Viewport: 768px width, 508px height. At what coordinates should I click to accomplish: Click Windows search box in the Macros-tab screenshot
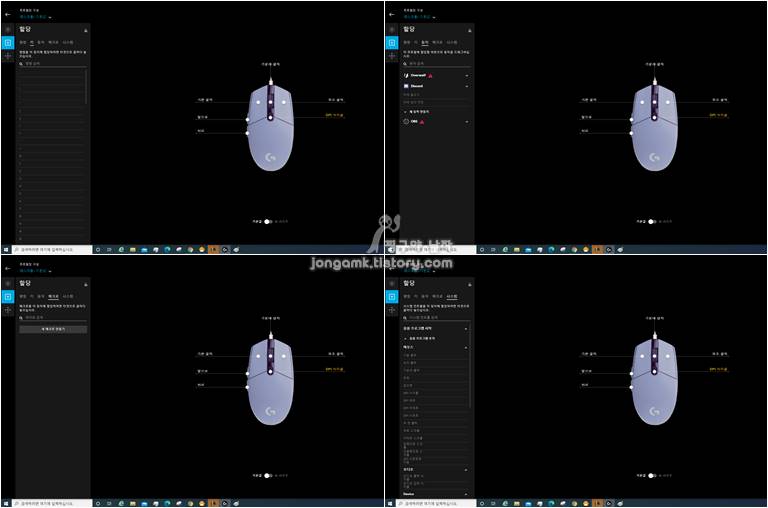(x=52, y=503)
